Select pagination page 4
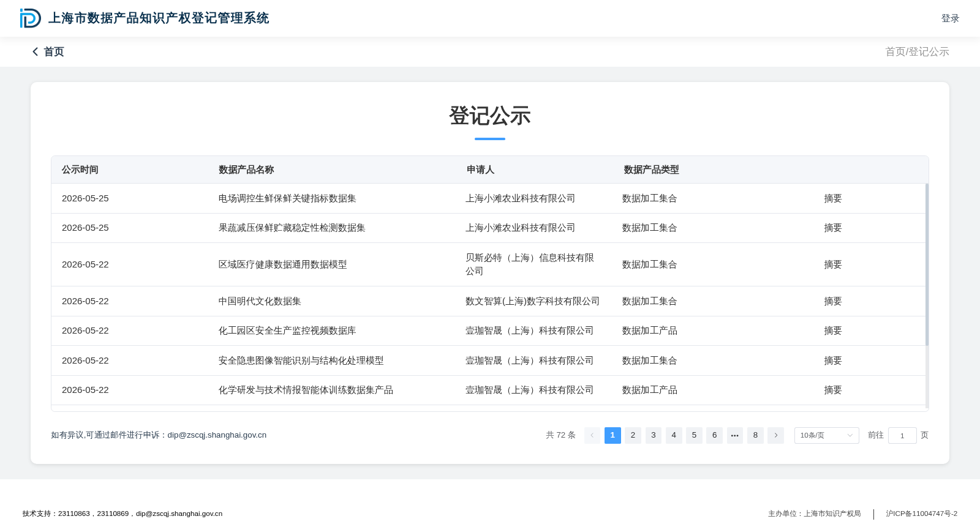980x527 pixels. pos(674,435)
